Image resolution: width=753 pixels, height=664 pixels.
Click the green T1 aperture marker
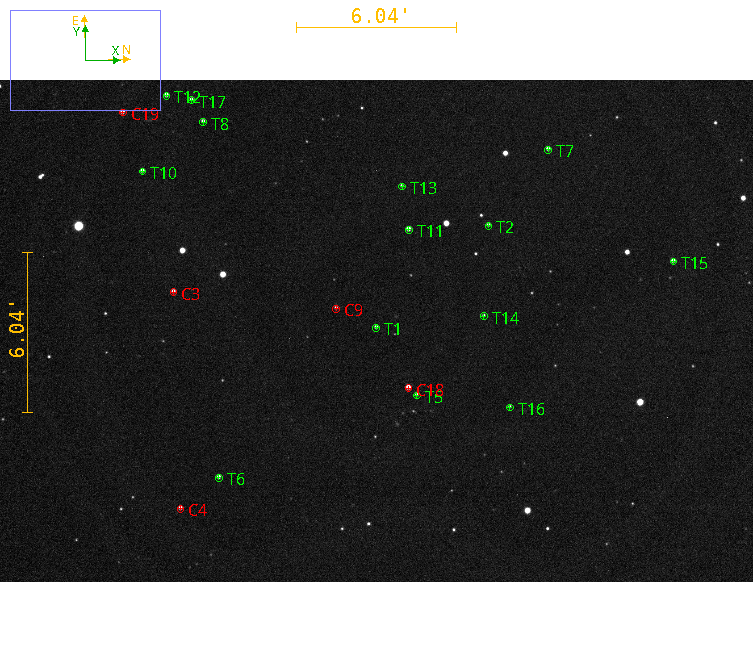[x=376, y=328]
